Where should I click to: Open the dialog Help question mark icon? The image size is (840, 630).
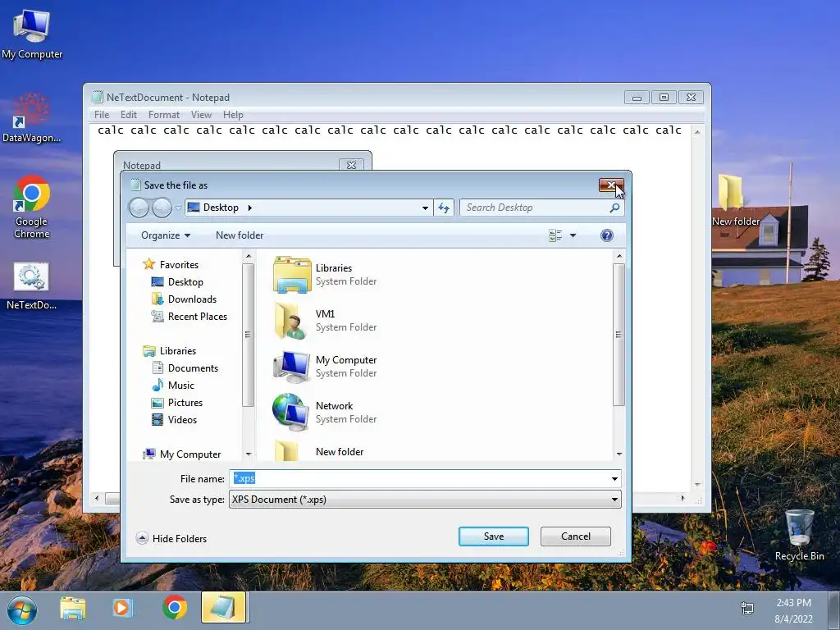606,235
